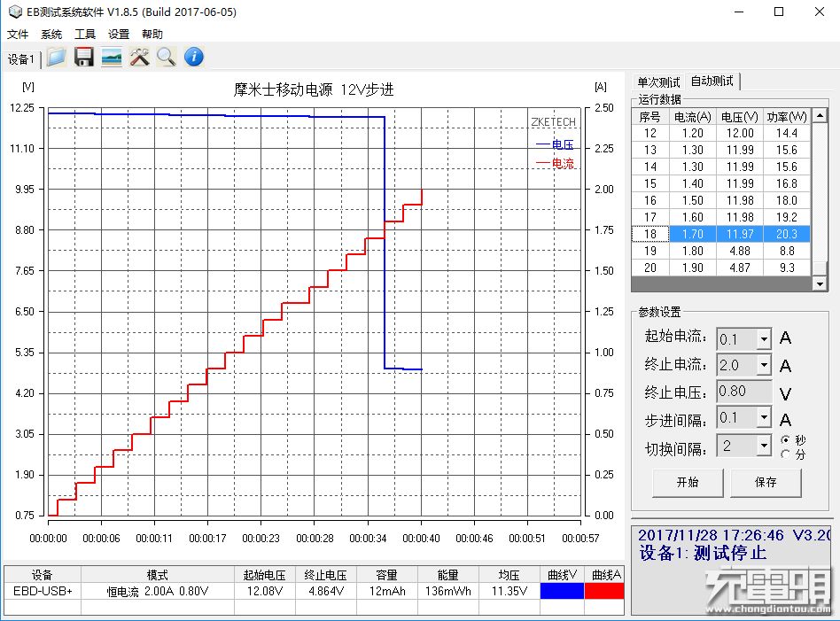Show the blue info icon
Screen dimensions: 840x621
194,57
